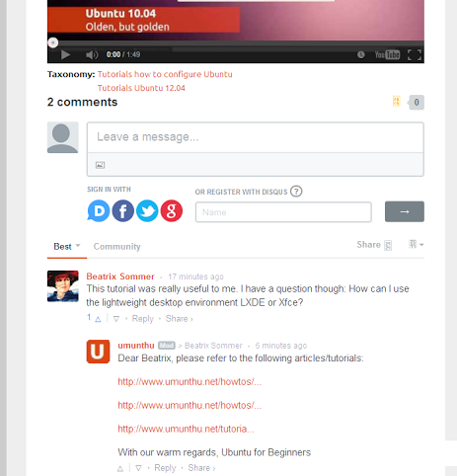Reply to Beatrix Sommer's comment

143,319
